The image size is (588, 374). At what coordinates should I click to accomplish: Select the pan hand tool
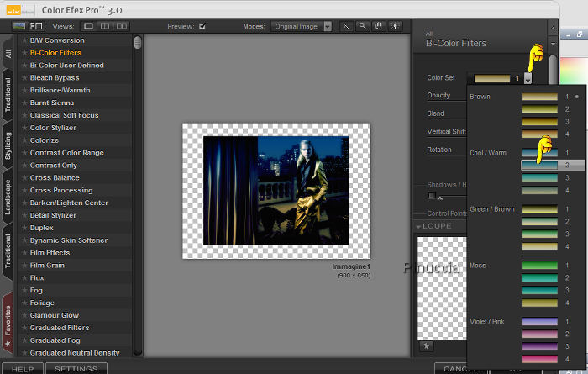pos(378,27)
